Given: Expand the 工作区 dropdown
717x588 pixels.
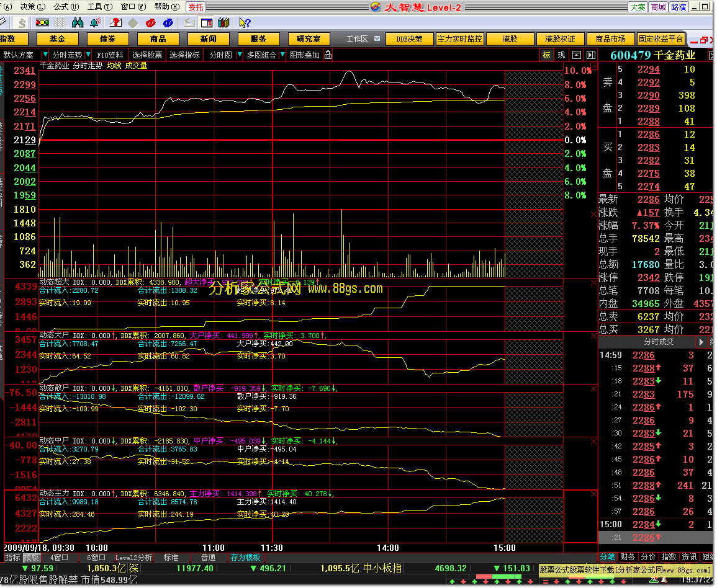Looking at the screenshot, I should pyautogui.click(x=377, y=38).
